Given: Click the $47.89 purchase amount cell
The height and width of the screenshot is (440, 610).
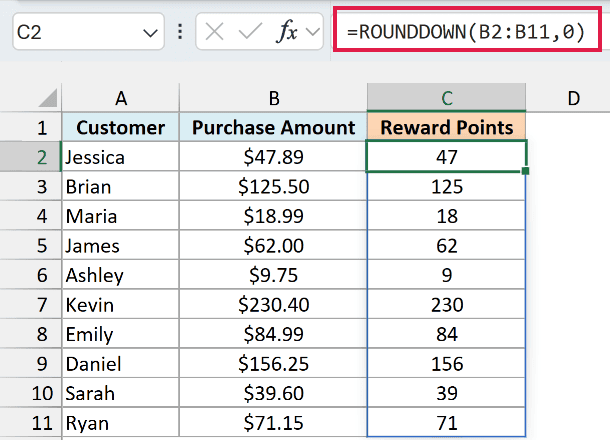Looking at the screenshot, I should click(x=273, y=157).
